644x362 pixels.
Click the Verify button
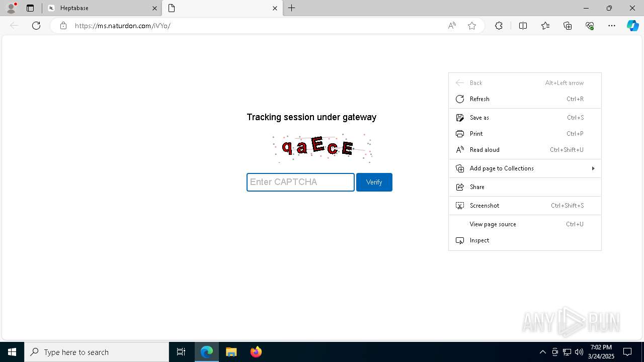tap(374, 182)
